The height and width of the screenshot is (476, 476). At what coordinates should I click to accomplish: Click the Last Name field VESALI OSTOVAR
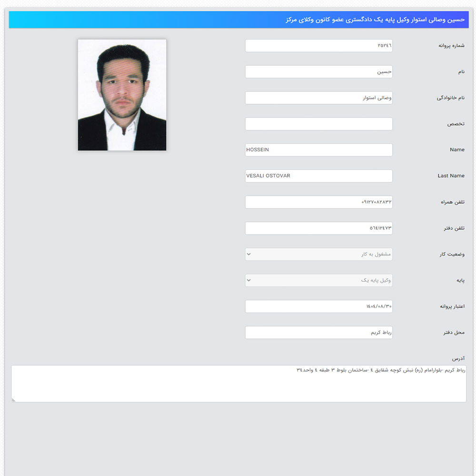pos(319,176)
